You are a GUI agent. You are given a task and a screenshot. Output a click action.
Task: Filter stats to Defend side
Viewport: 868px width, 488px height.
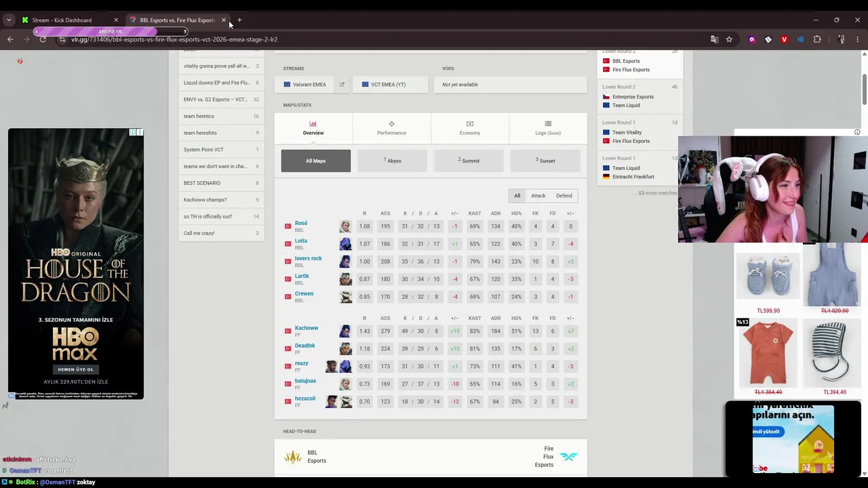click(564, 196)
